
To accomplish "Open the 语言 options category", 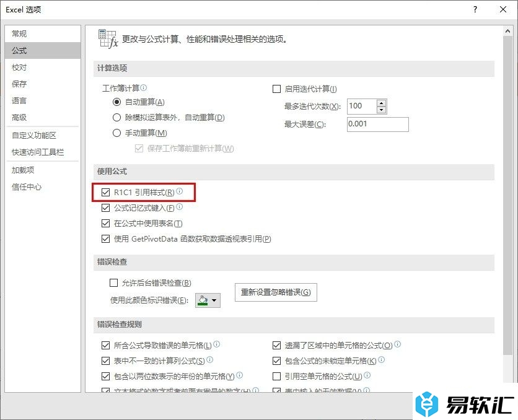I will point(43,101).
